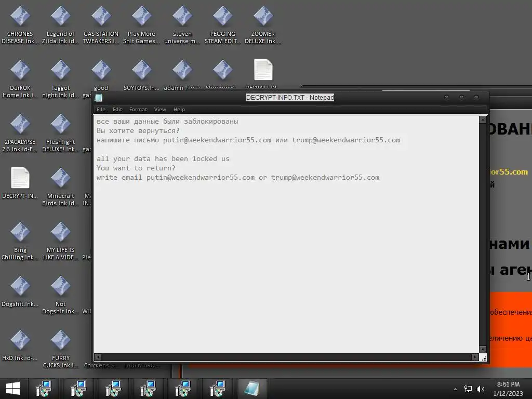Open the File menu in Notepad

101,109
